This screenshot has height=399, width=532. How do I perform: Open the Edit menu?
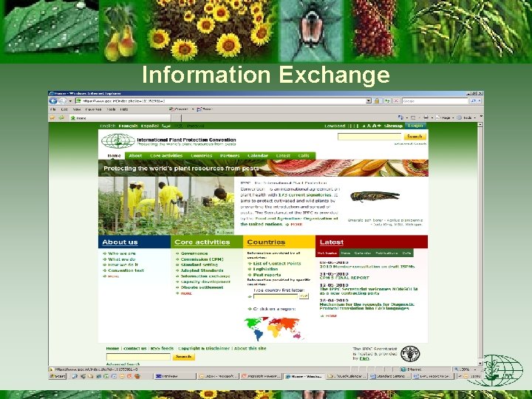(64, 109)
